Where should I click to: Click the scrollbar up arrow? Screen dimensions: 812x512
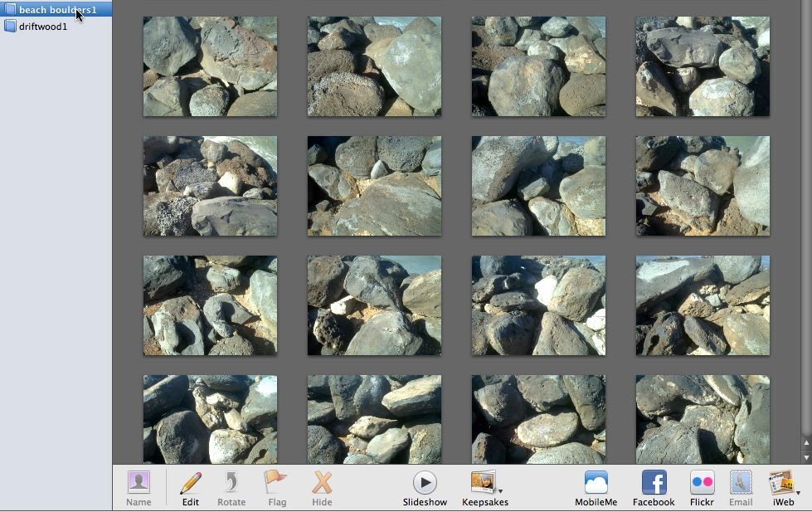point(806,443)
